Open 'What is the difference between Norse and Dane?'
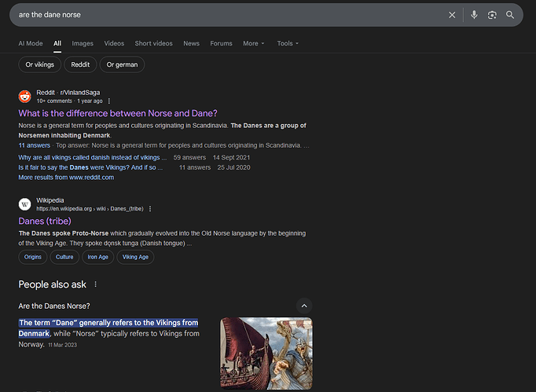 click(x=118, y=113)
